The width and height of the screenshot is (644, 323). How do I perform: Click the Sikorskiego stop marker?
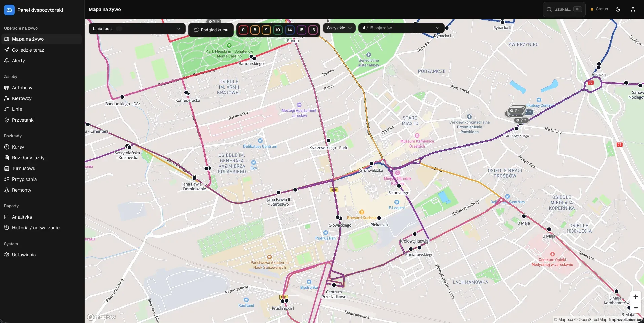399,186
